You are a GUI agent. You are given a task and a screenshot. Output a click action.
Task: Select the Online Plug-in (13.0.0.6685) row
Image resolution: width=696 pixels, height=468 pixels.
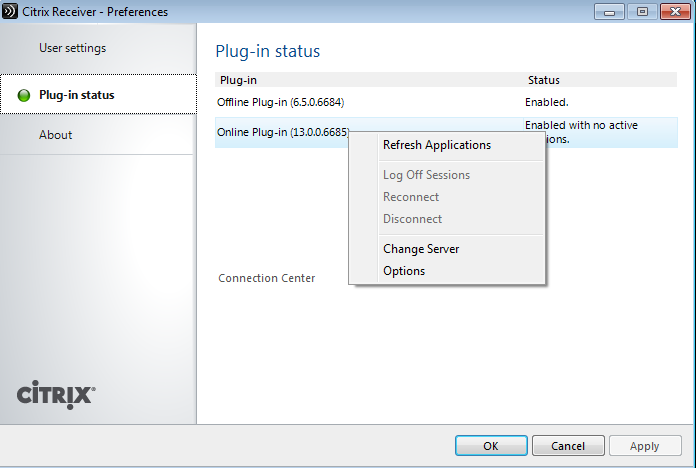282,132
